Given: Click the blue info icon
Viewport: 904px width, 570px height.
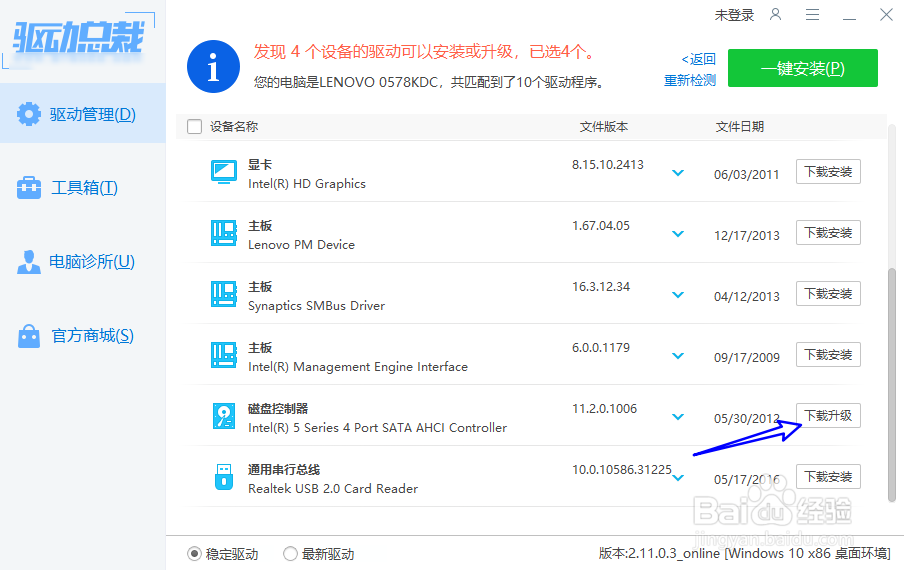Looking at the screenshot, I should (213, 66).
